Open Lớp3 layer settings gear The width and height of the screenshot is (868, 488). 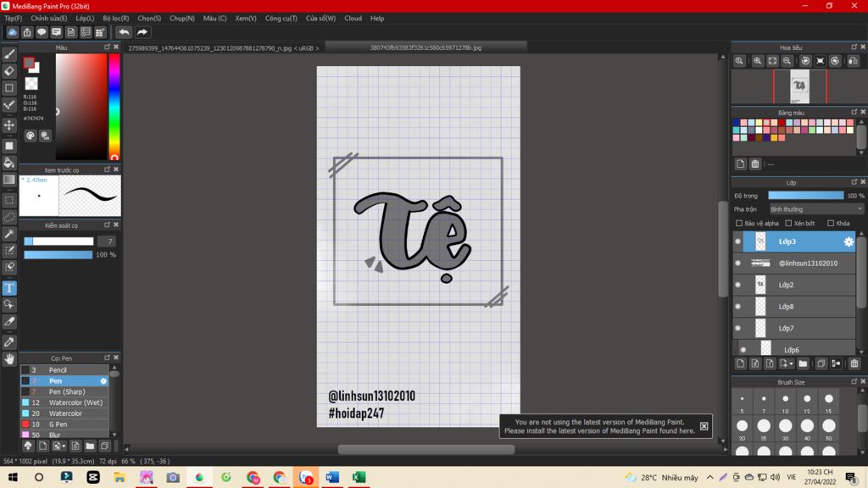pos(849,241)
